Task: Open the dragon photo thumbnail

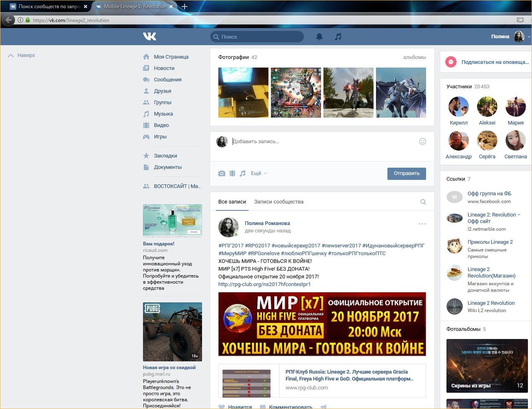Action: 401,93
